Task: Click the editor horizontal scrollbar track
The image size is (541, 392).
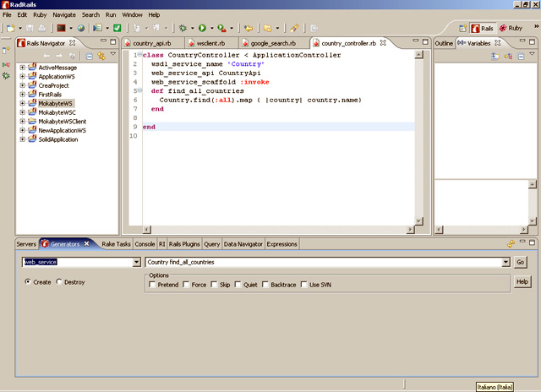Action: pos(278,230)
